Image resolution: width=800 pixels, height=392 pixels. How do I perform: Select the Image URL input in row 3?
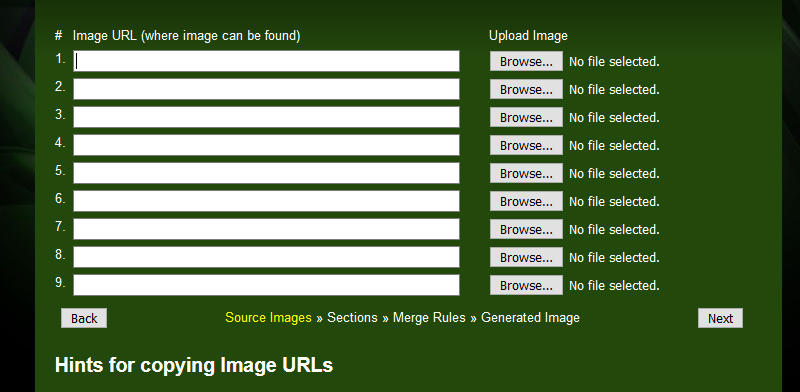coord(266,117)
